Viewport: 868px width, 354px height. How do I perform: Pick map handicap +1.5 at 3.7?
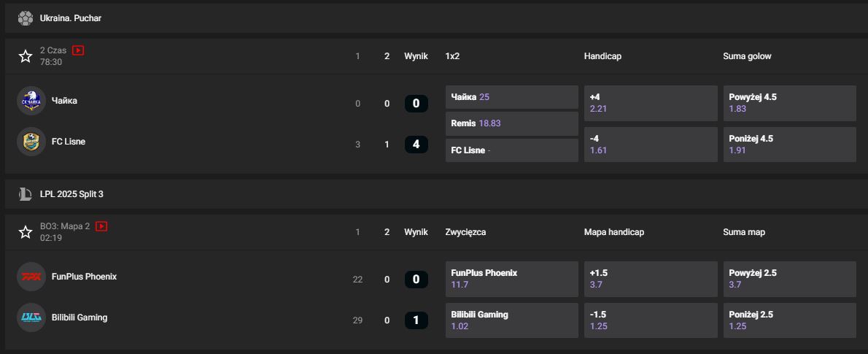(x=651, y=280)
